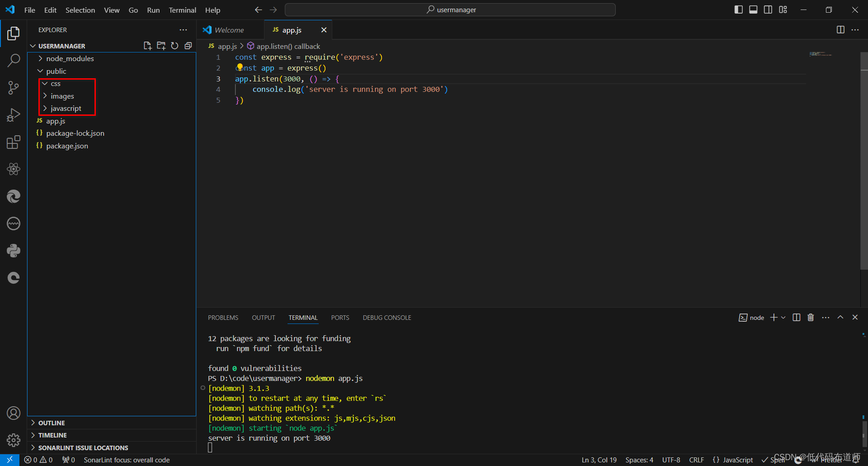
Task: Open errors and warnings status item
Action: 38,460
